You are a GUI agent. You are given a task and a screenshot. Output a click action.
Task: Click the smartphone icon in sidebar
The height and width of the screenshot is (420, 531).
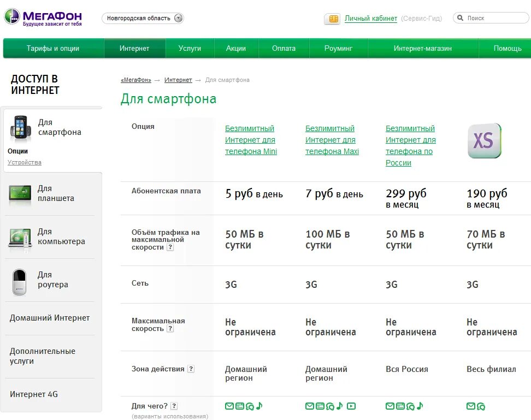[20, 128]
